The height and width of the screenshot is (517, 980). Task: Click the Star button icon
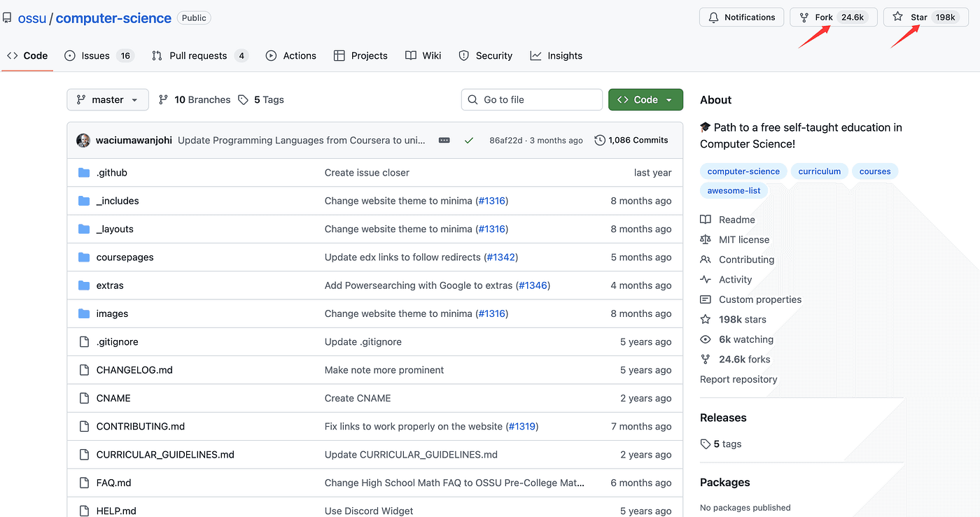click(897, 17)
